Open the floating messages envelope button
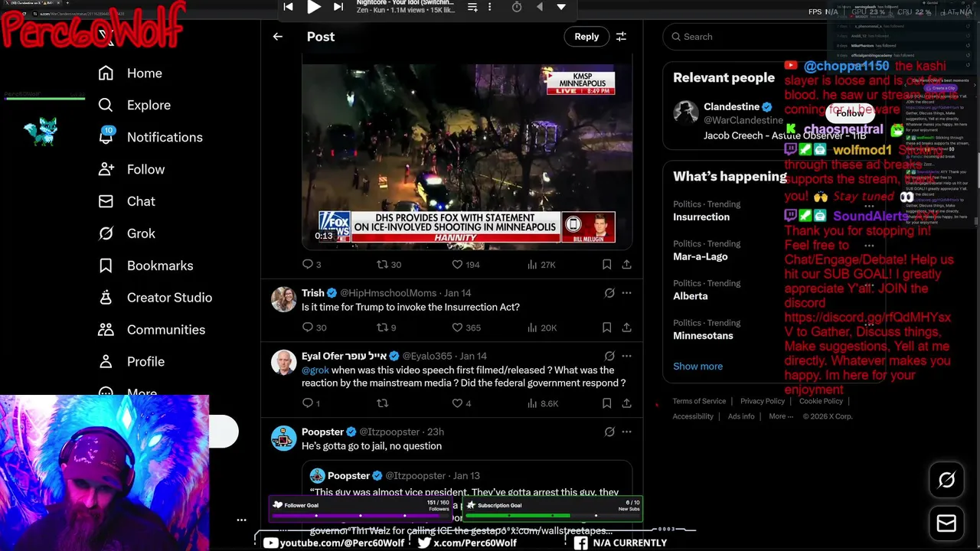The image size is (980, 551). (946, 523)
